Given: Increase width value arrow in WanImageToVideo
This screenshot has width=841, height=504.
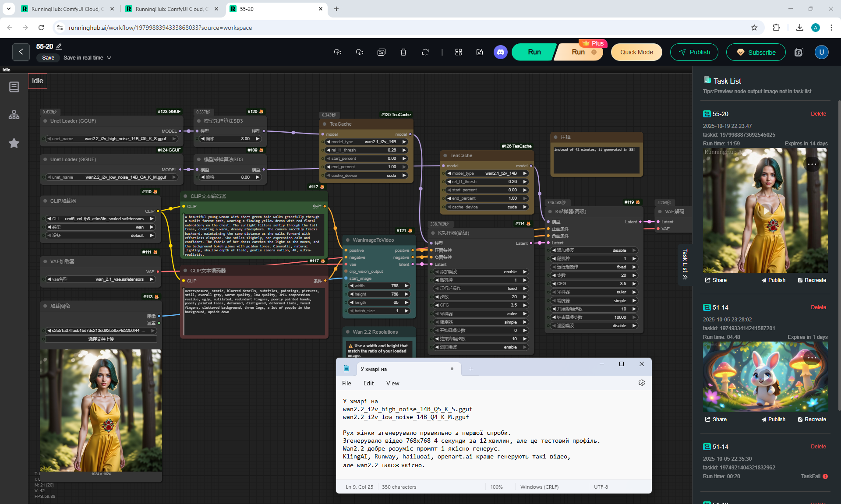Looking at the screenshot, I should (406, 286).
